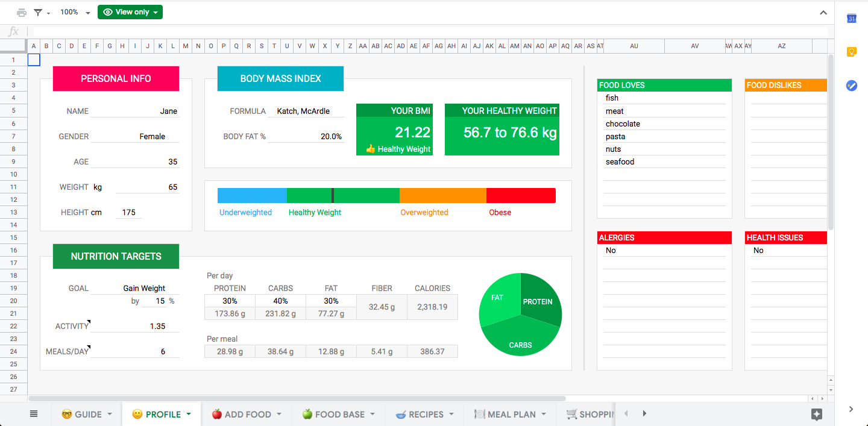Select the gain percentage value 15

pyautogui.click(x=154, y=301)
